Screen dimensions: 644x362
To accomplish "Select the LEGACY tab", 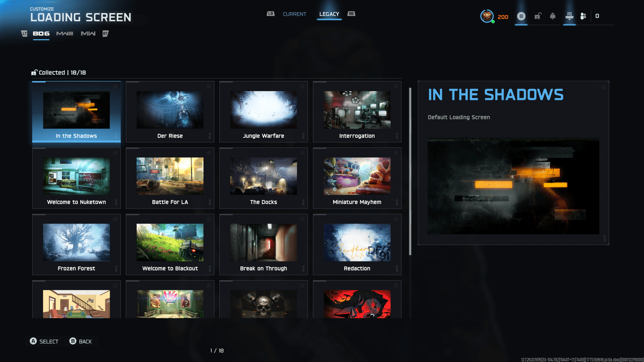I will point(329,14).
